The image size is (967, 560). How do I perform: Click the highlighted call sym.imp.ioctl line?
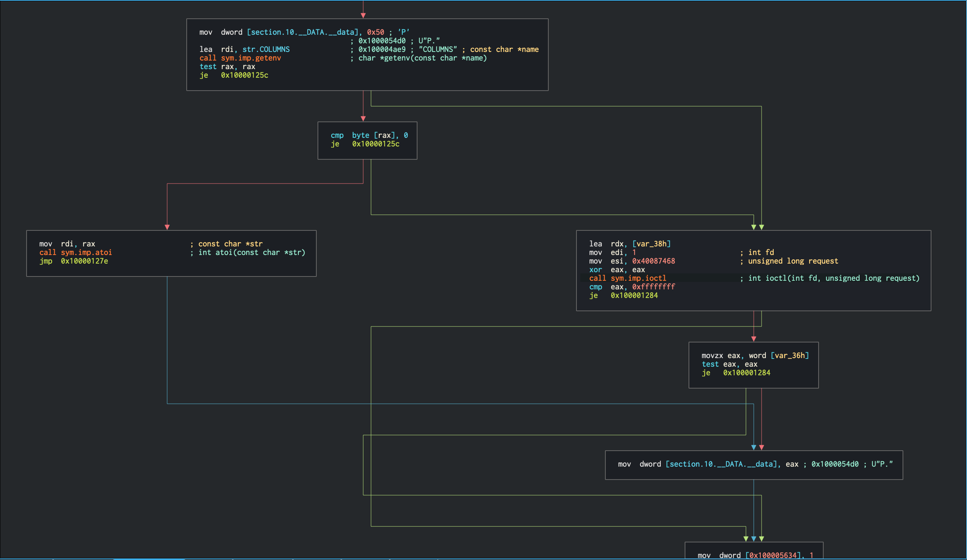(628, 278)
